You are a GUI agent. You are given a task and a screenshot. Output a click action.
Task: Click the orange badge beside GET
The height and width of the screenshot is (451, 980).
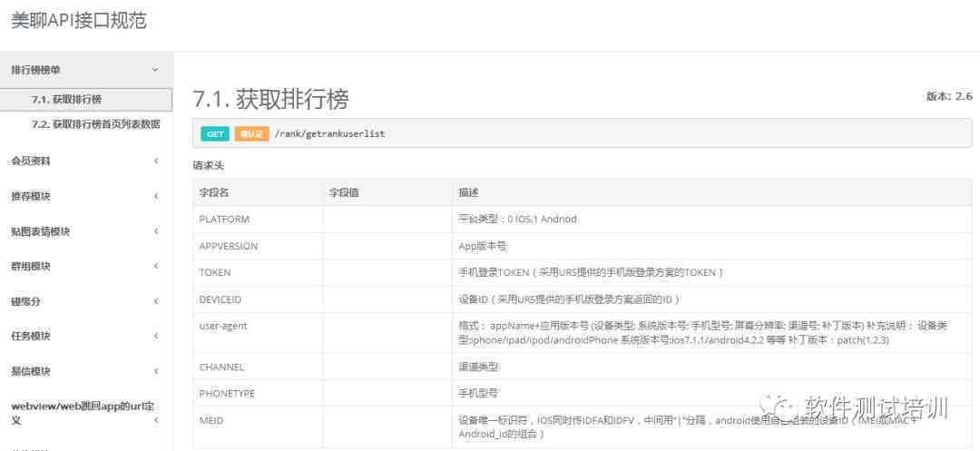click(x=252, y=134)
